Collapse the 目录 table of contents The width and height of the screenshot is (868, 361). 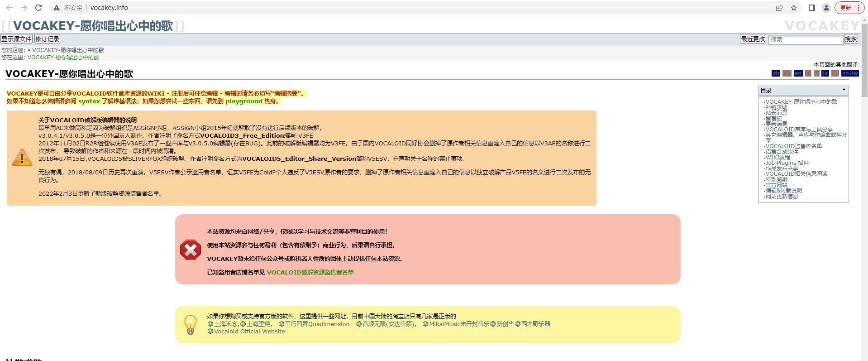tap(844, 90)
